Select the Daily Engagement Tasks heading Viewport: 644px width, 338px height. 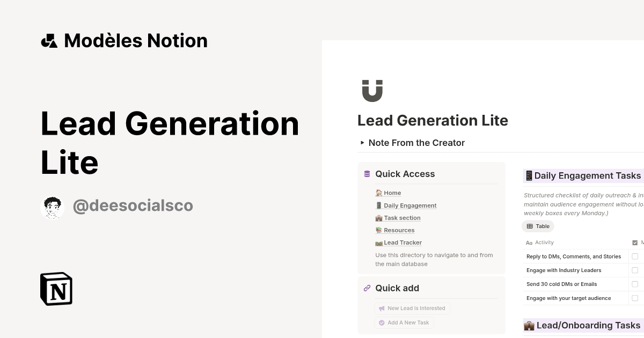tap(583, 175)
